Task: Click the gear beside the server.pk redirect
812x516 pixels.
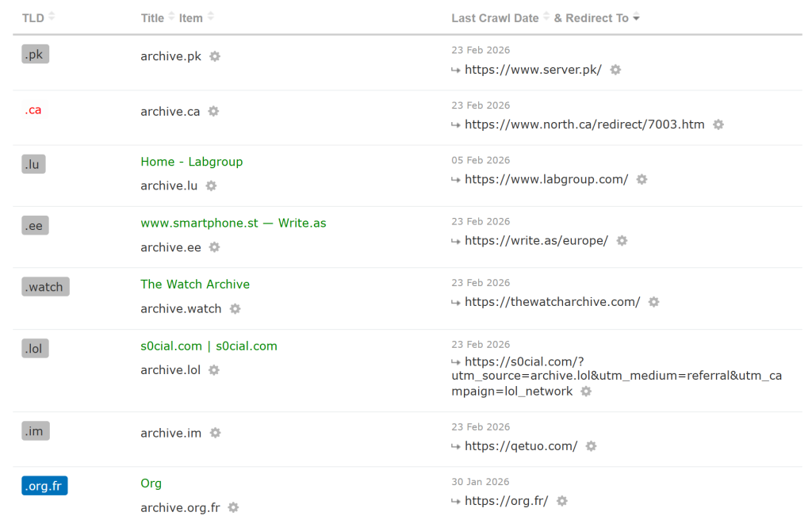Action: pyautogui.click(x=615, y=70)
